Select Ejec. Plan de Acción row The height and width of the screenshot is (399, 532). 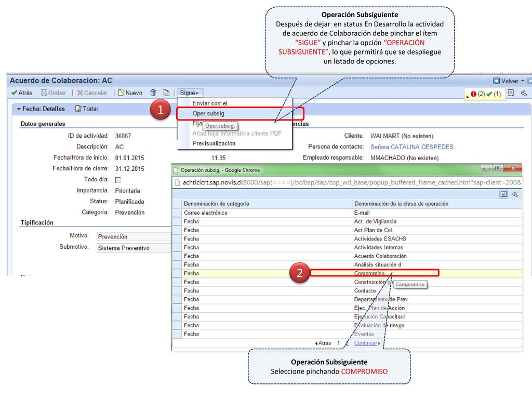click(x=347, y=308)
